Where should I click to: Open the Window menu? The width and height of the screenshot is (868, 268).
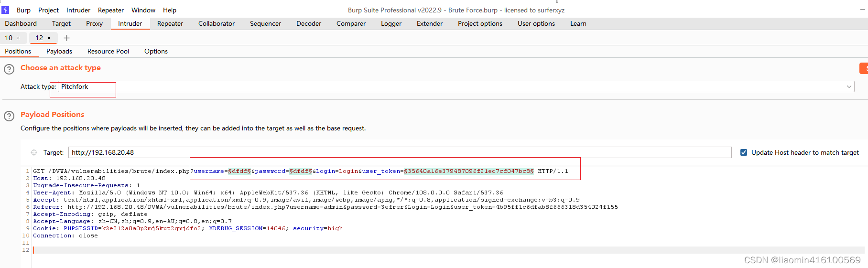(143, 10)
